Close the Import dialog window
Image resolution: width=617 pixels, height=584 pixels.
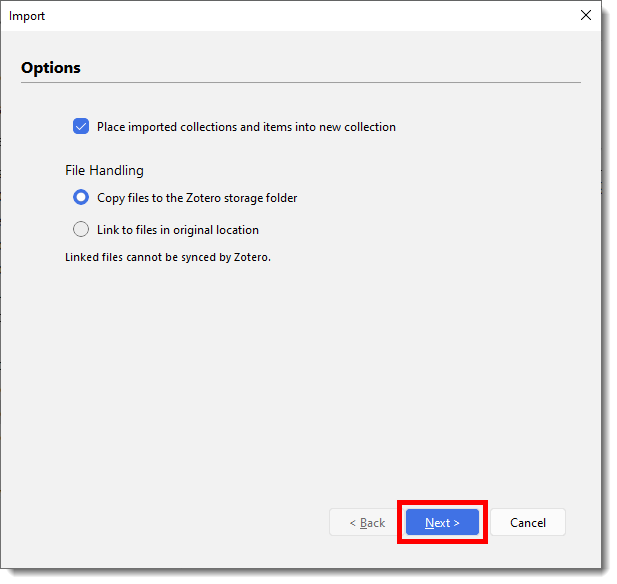tap(585, 15)
